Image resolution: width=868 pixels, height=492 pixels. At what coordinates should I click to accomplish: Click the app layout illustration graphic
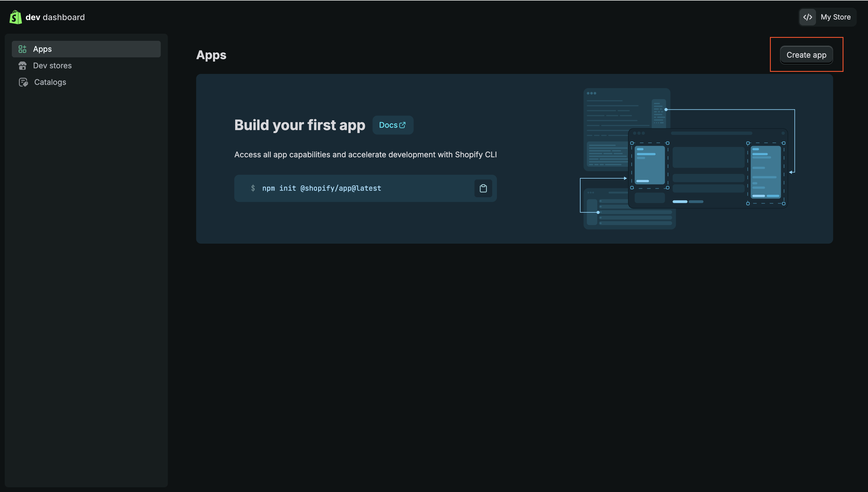[687, 159]
